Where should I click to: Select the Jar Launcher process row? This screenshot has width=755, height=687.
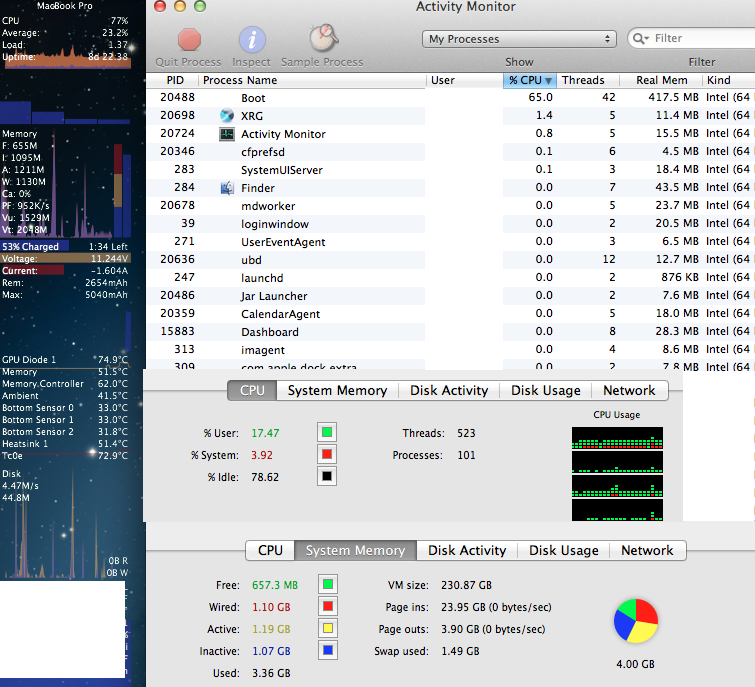tap(450, 296)
